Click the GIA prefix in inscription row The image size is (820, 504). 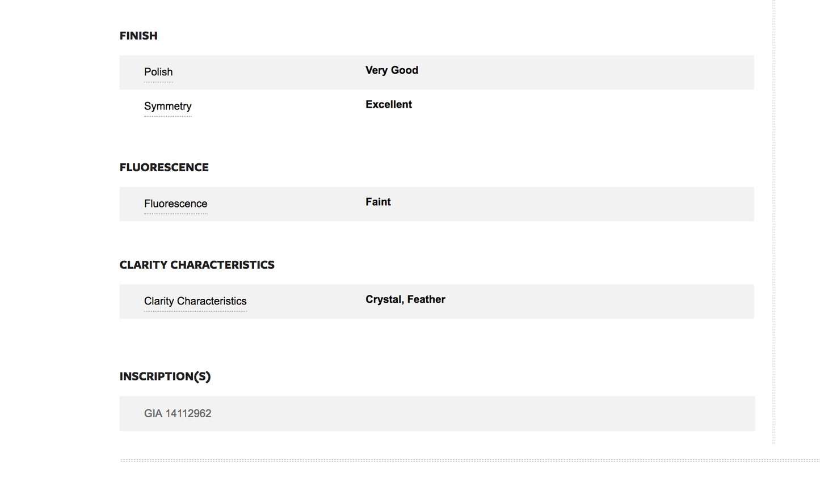pos(153,413)
